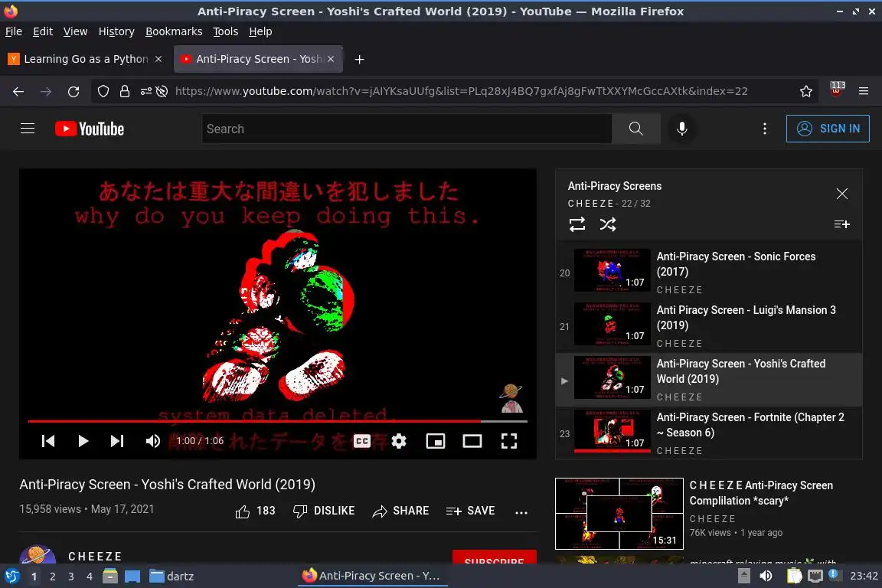Open the File menu
The height and width of the screenshot is (588, 882).
pyautogui.click(x=14, y=31)
